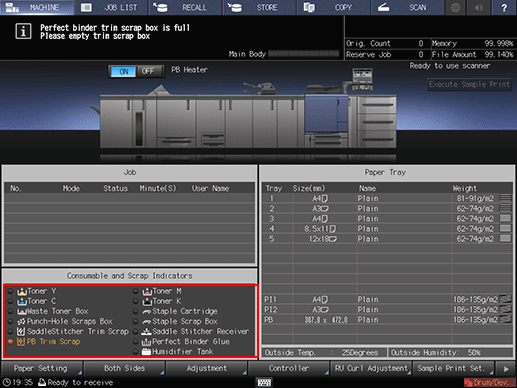The image size is (517, 388).
Task: Show more function buttons with right arrow
Action: tap(506, 369)
